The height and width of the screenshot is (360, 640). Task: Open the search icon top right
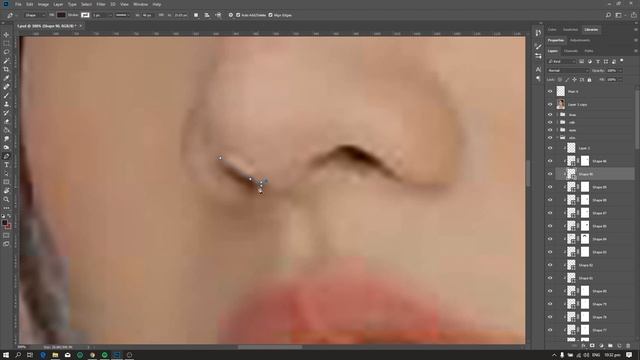(608, 15)
